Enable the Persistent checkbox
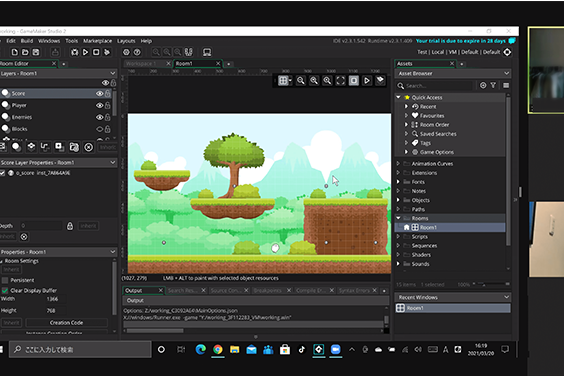This screenshot has width=564, height=376. (x=5, y=280)
